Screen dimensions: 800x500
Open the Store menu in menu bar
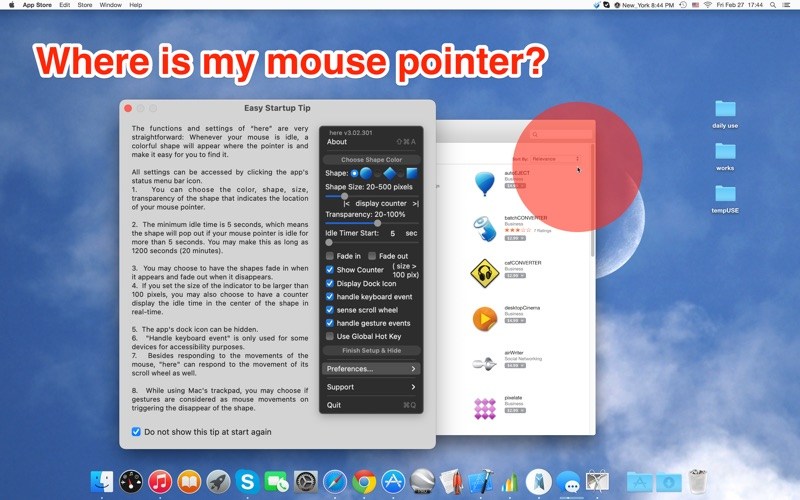tap(84, 5)
